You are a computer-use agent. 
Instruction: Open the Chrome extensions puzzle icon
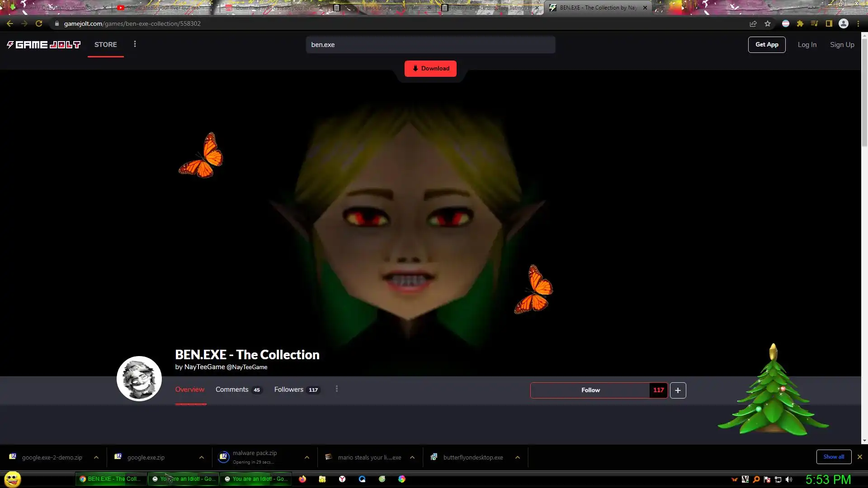point(800,23)
